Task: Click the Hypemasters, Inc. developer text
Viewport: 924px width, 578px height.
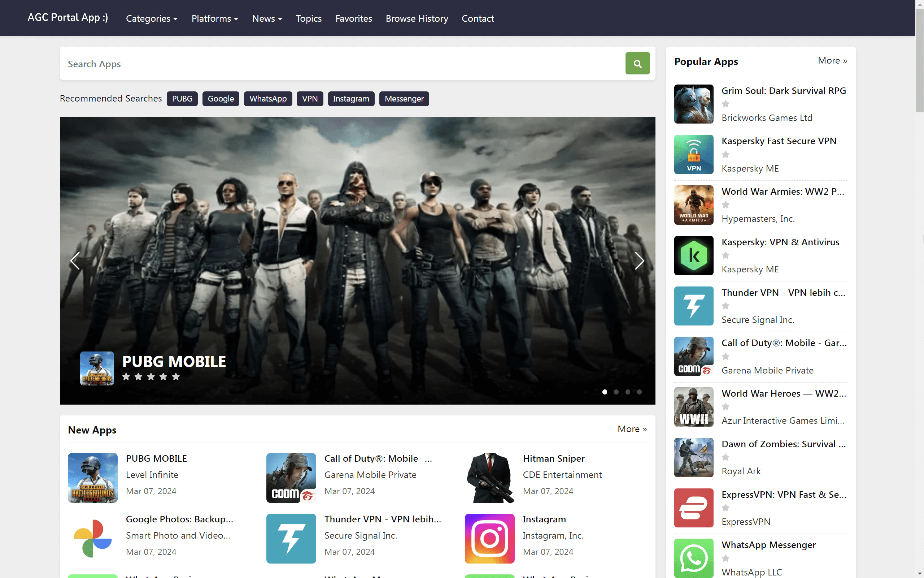Action: pos(758,219)
